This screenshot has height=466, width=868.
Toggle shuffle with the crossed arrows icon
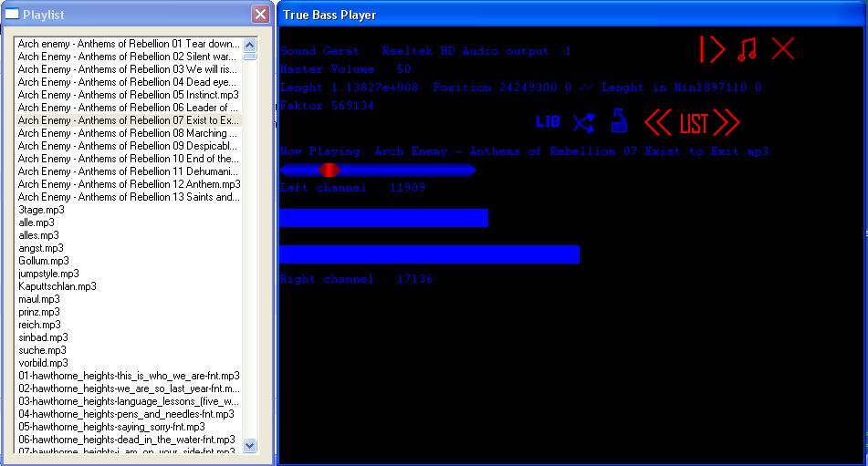(x=583, y=122)
